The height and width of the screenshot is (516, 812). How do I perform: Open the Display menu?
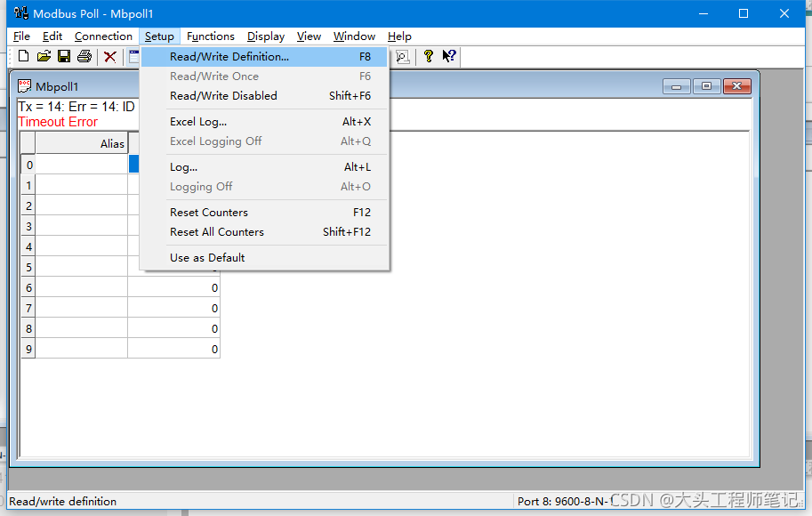266,36
